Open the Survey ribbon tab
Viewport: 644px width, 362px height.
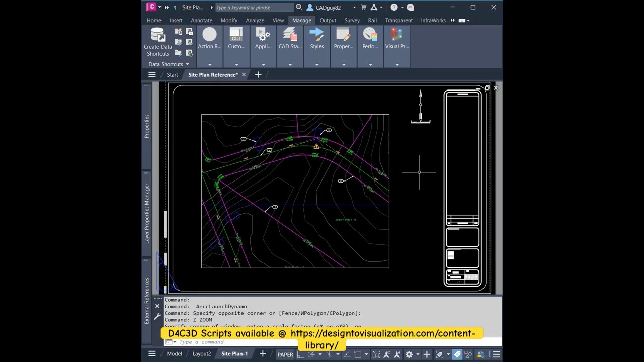352,20
